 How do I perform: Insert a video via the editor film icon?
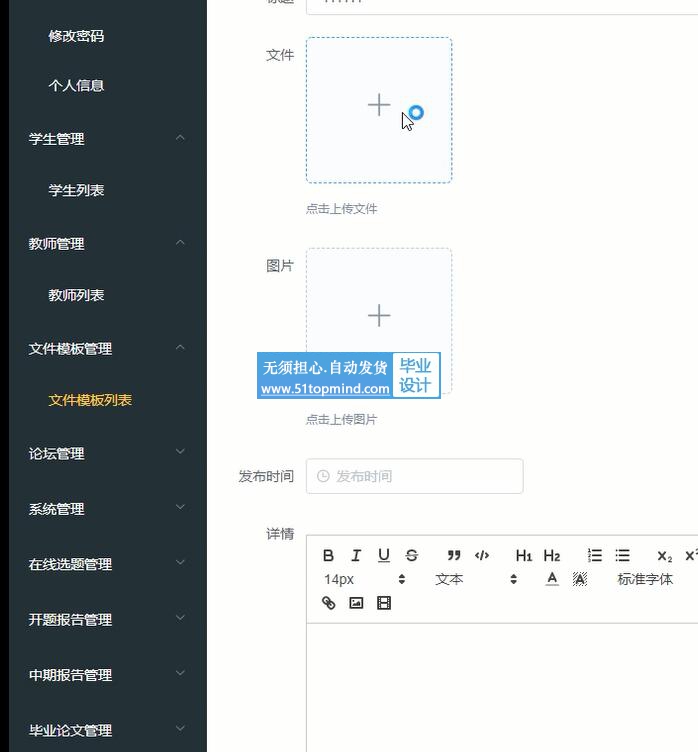tap(384, 603)
